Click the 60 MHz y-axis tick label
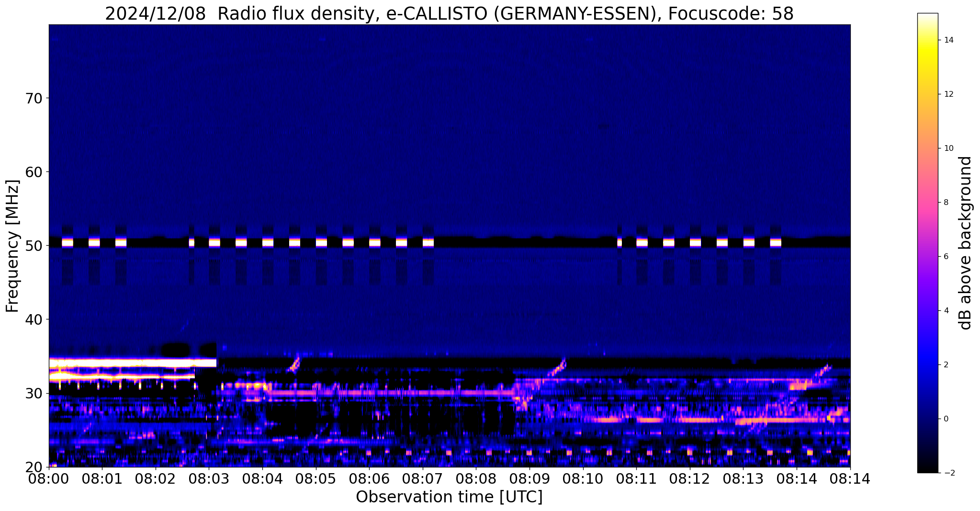 pyautogui.click(x=33, y=172)
